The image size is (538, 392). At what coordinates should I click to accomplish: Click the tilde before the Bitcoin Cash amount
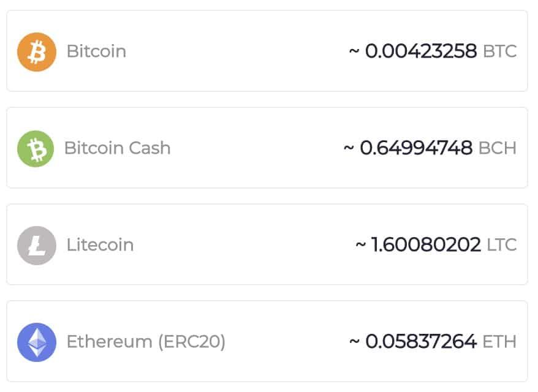coord(349,149)
